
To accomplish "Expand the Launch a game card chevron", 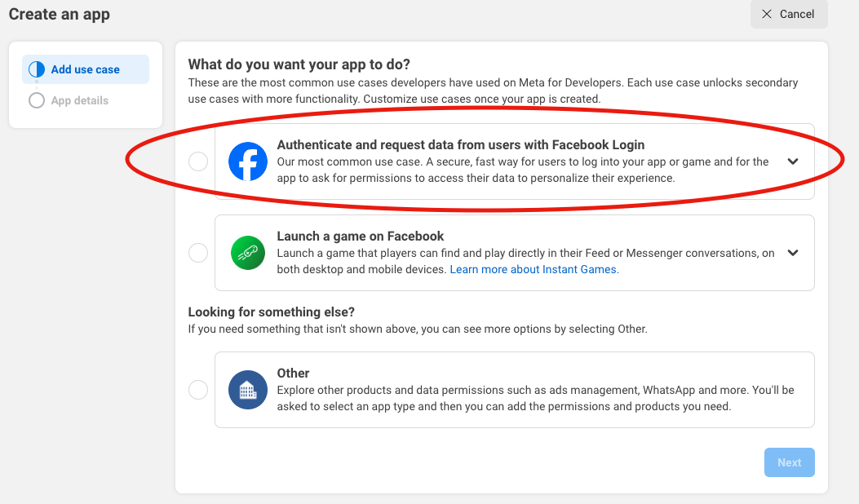I will coord(792,253).
